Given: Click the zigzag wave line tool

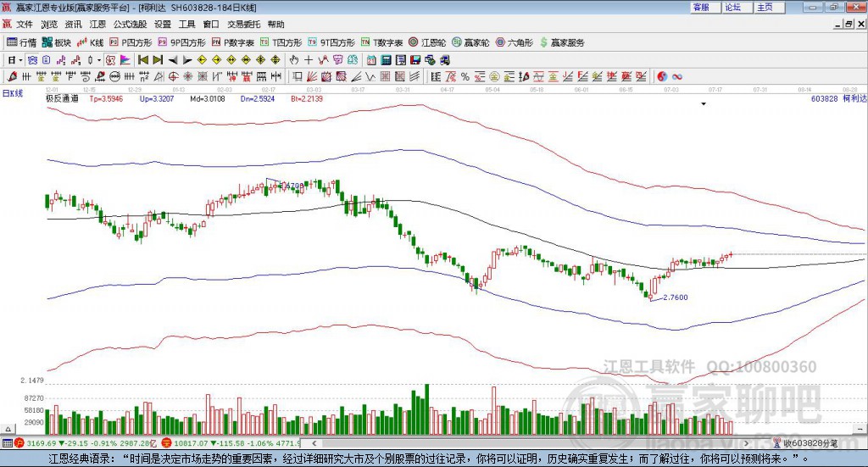Looking at the screenshot, I should point(371,76).
